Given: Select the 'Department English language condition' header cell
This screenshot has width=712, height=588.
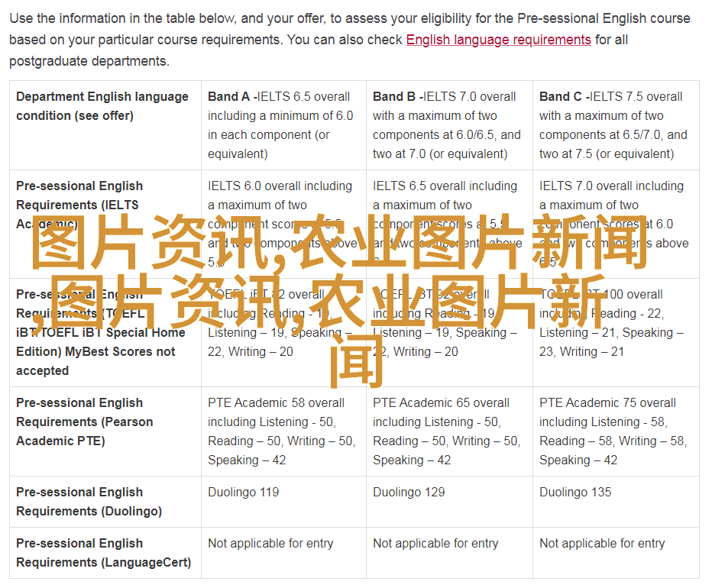Looking at the screenshot, I should [x=105, y=125].
